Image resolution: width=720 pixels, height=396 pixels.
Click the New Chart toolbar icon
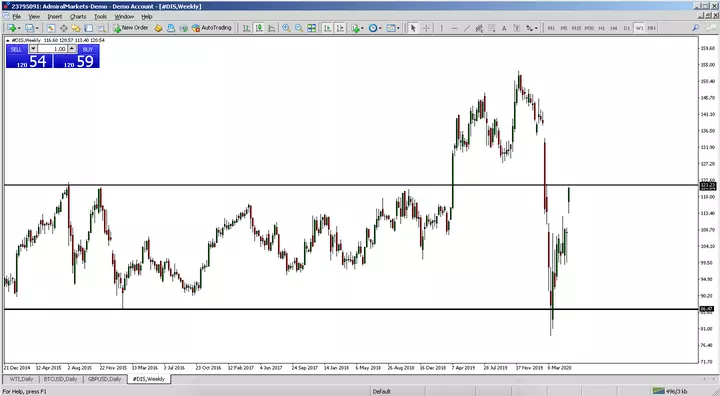pyautogui.click(x=11, y=28)
